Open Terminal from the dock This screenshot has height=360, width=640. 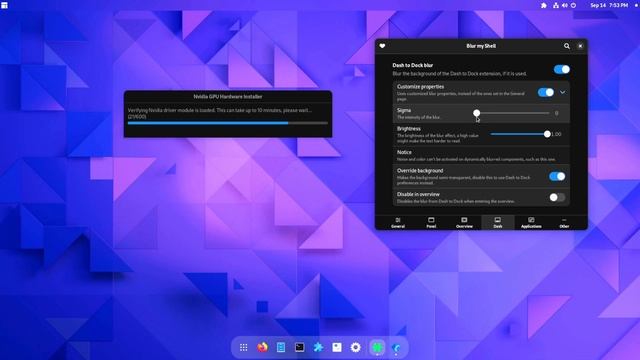pos(300,347)
